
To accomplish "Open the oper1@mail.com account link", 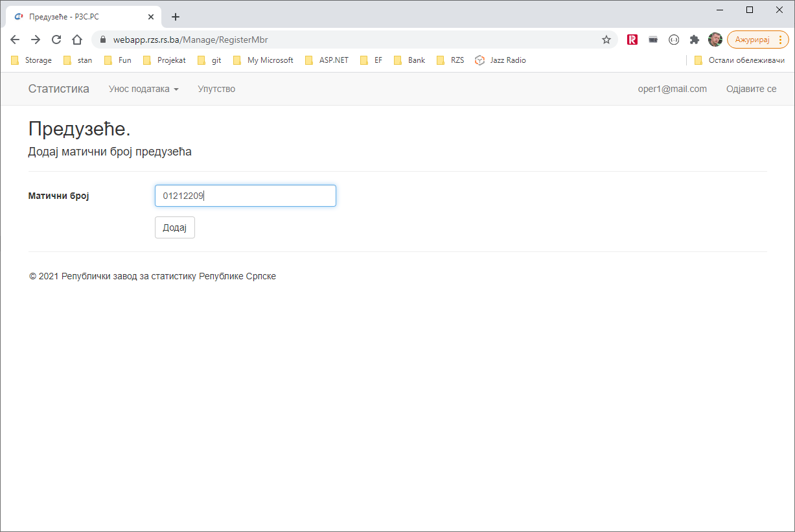I will click(672, 89).
